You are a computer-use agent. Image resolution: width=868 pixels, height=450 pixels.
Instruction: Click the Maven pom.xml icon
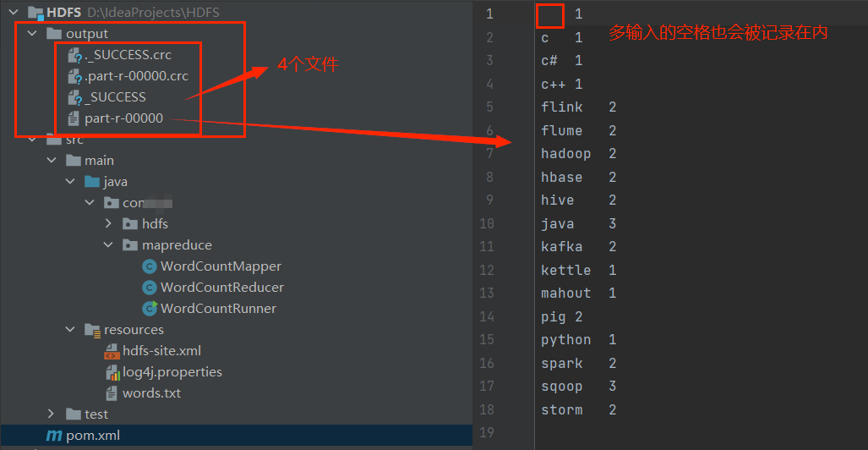tap(54, 436)
